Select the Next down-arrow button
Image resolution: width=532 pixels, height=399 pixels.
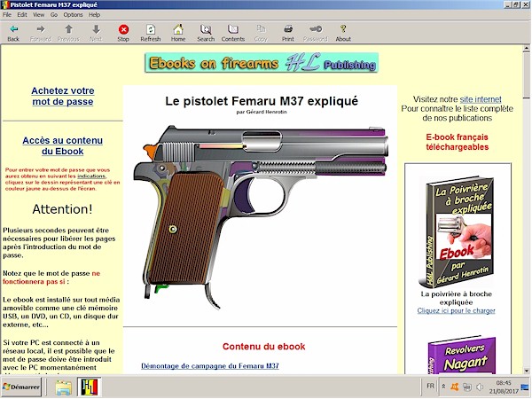click(x=96, y=33)
